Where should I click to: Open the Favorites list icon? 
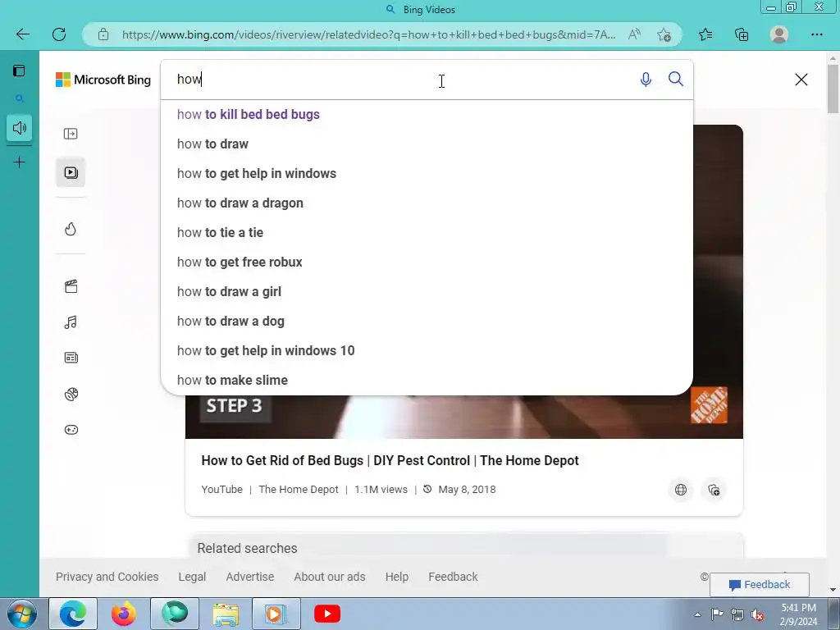point(705,34)
